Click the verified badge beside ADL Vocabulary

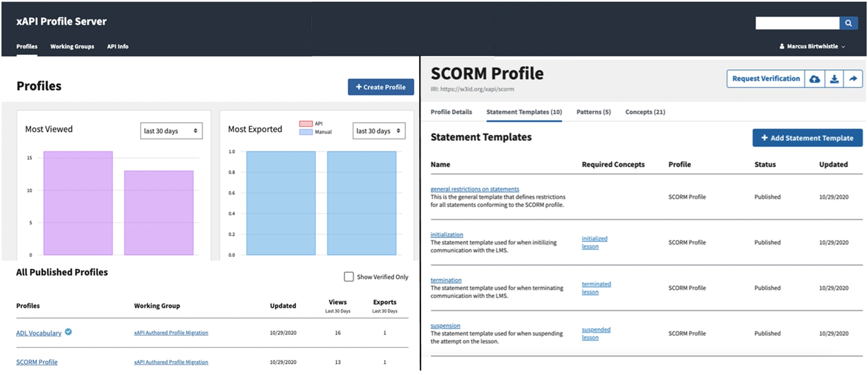pos(68,332)
